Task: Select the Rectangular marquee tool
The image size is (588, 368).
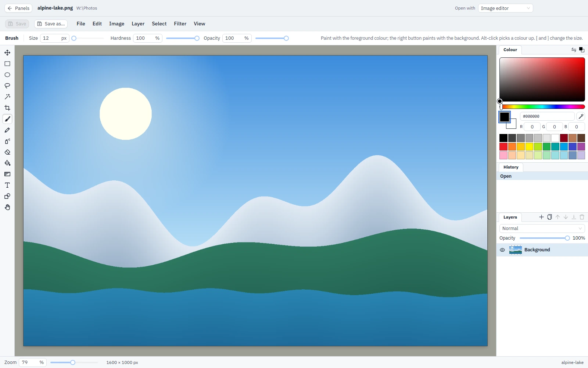Action: tap(7, 64)
